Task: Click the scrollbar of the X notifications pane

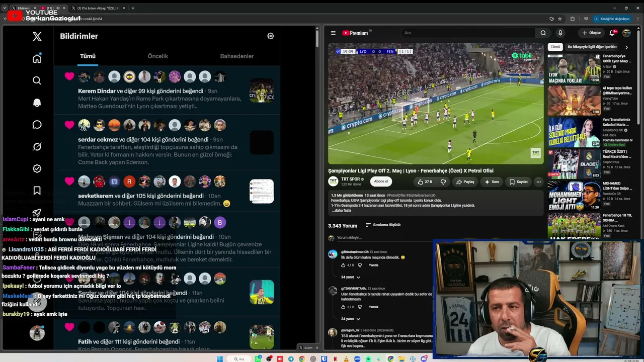Action: (317, 38)
